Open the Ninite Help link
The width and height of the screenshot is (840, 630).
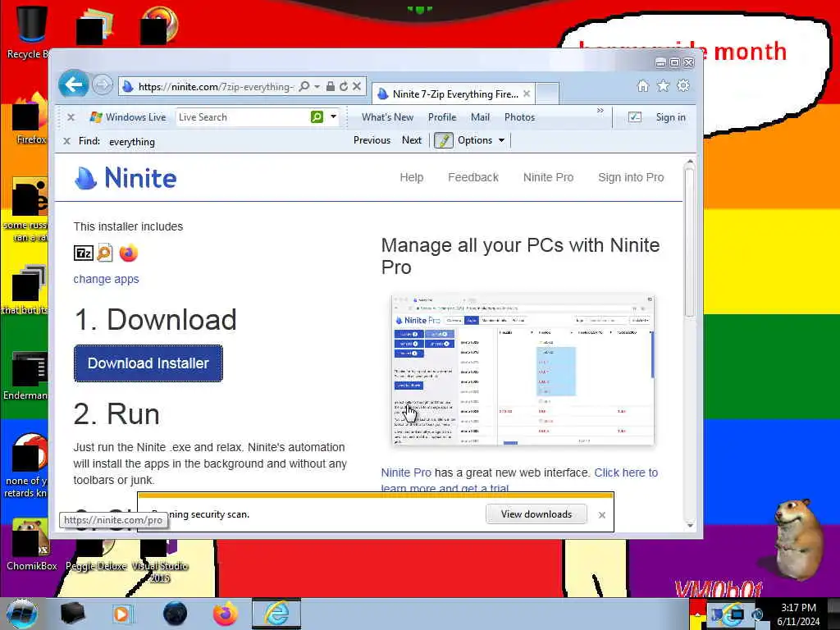click(x=412, y=177)
